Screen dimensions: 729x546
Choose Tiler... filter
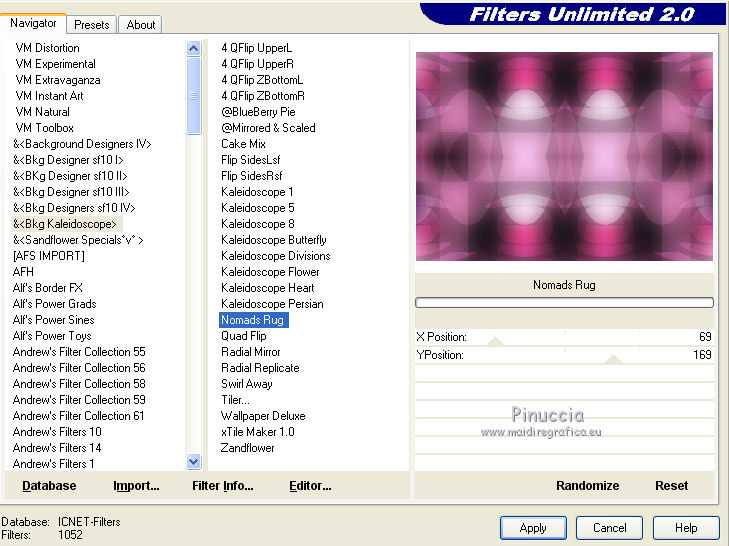[x=235, y=400]
